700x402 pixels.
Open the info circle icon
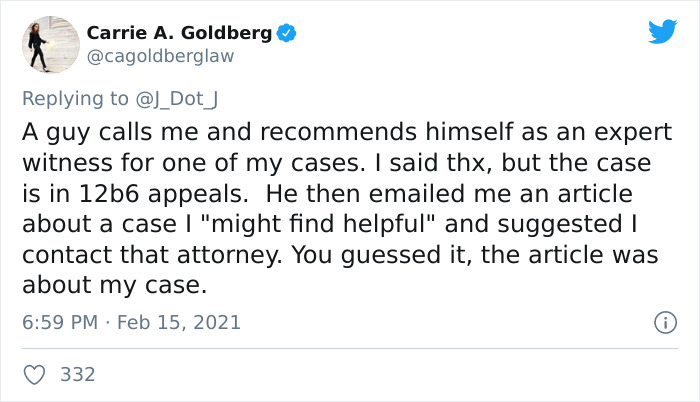point(661,323)
